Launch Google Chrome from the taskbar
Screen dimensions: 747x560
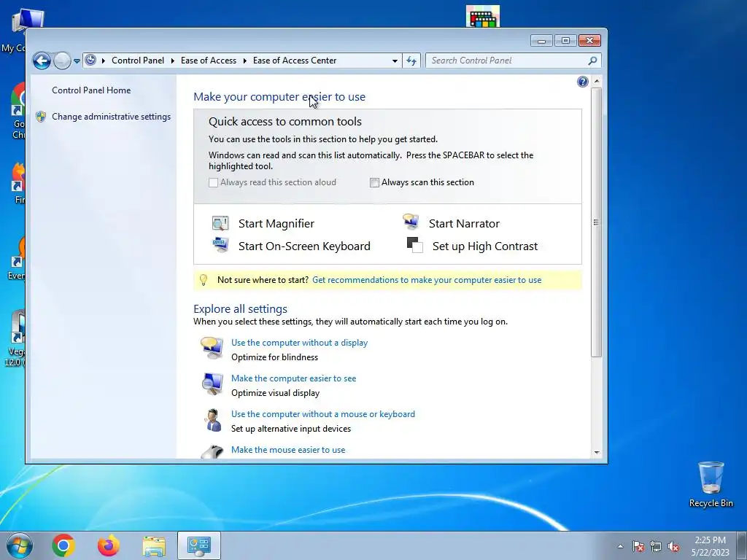coord(63,545)
